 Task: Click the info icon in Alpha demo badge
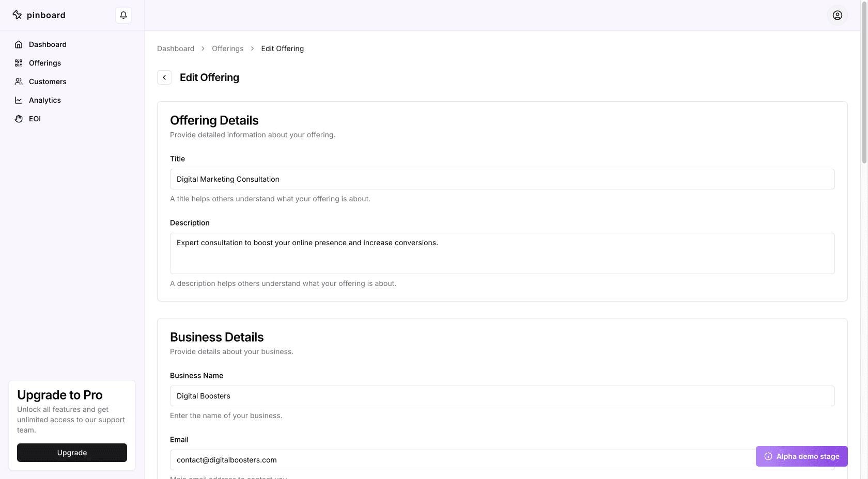coord(769,456)
